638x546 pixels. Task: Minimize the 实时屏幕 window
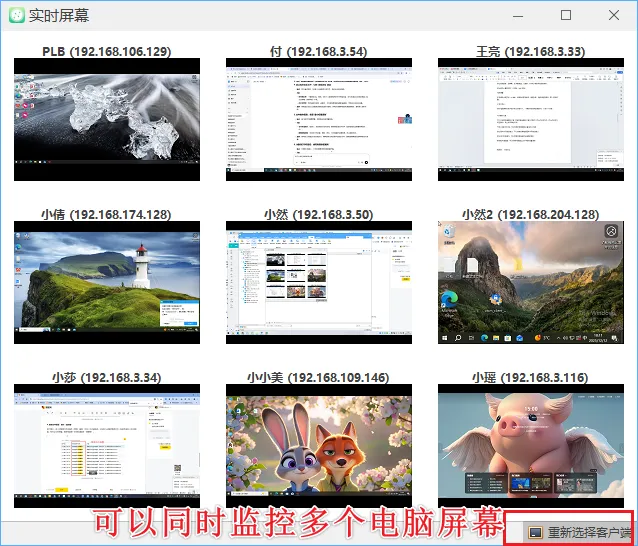[x=518, y=16]
